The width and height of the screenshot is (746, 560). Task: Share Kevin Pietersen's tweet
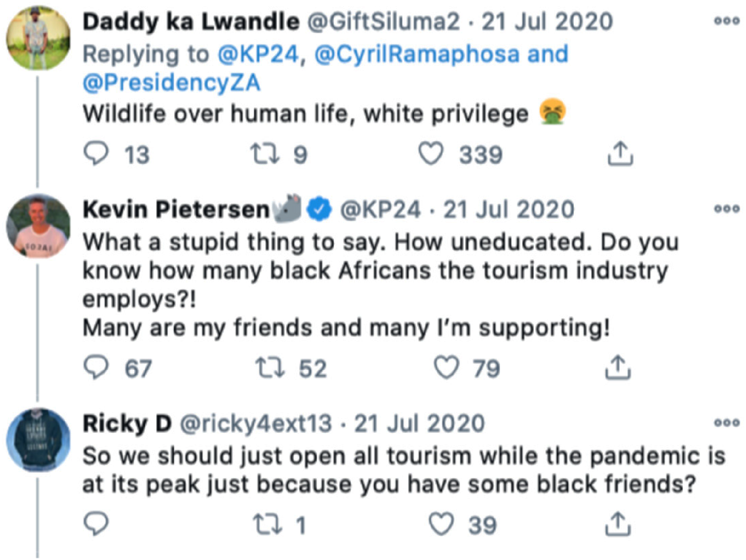coord(618,368)
